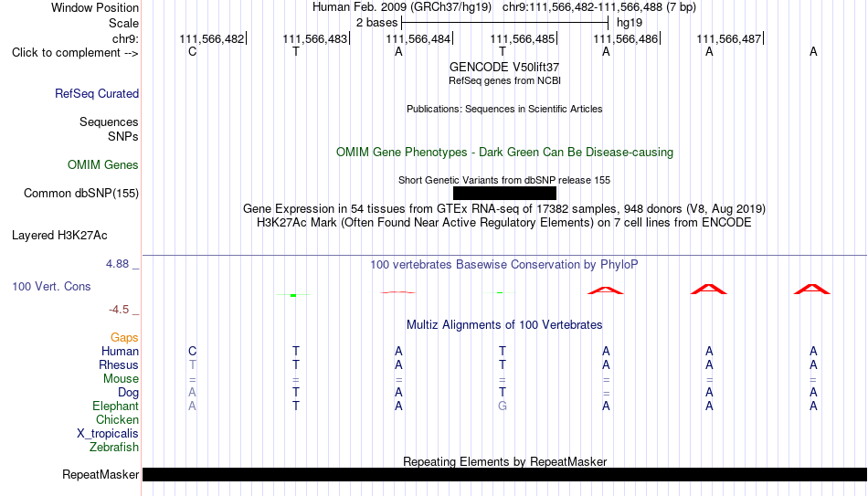
Task: Click the X_tropicalis species label
Action: click(108, 434)
